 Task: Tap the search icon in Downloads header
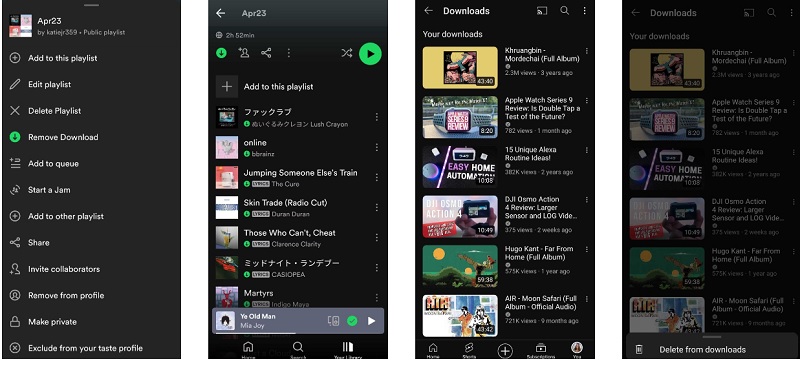click(x=564, y=11)
